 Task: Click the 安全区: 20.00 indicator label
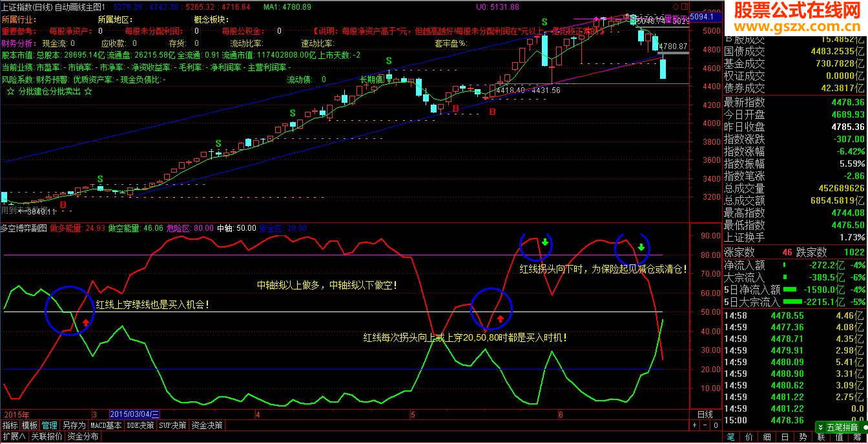pyautogui.click(x=283, y=228)
